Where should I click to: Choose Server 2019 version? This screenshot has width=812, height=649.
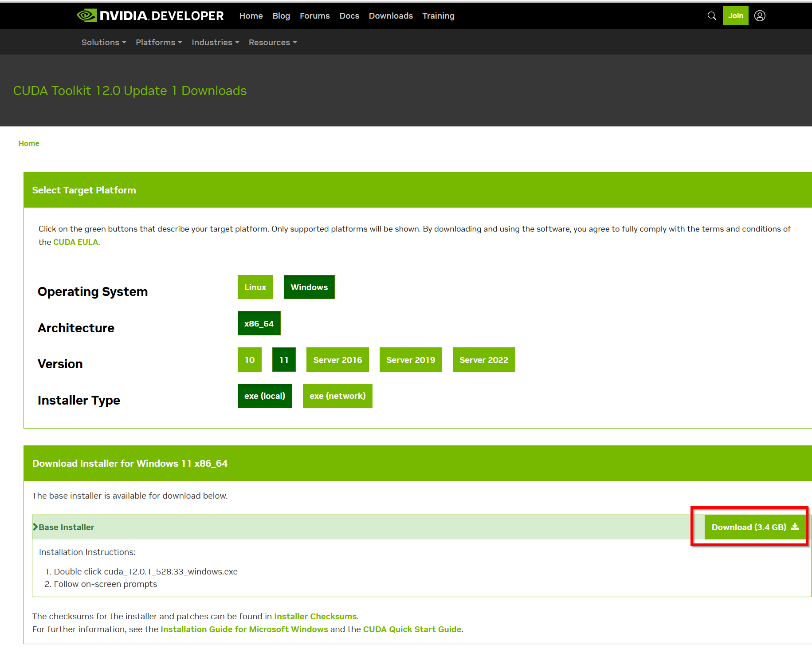(x=411, y=360)
